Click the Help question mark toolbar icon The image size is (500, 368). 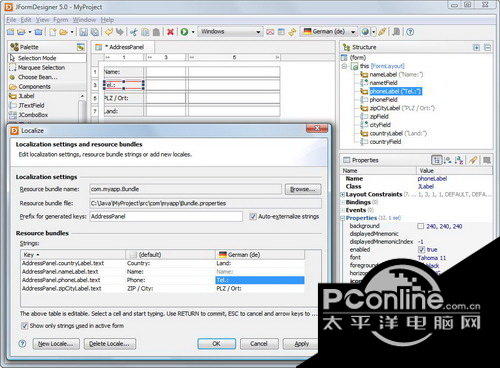(410, 32)
